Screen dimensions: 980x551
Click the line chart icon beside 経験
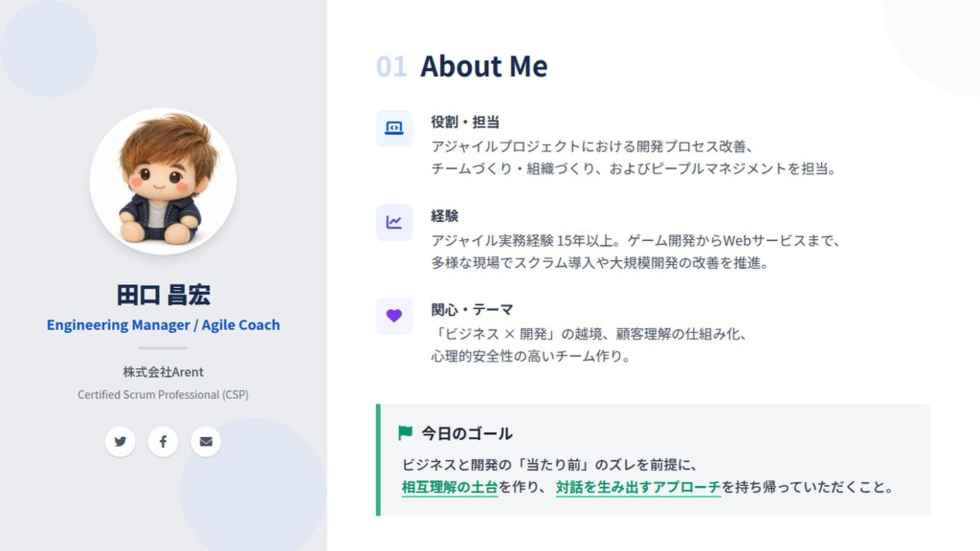[x=394, y=222]
